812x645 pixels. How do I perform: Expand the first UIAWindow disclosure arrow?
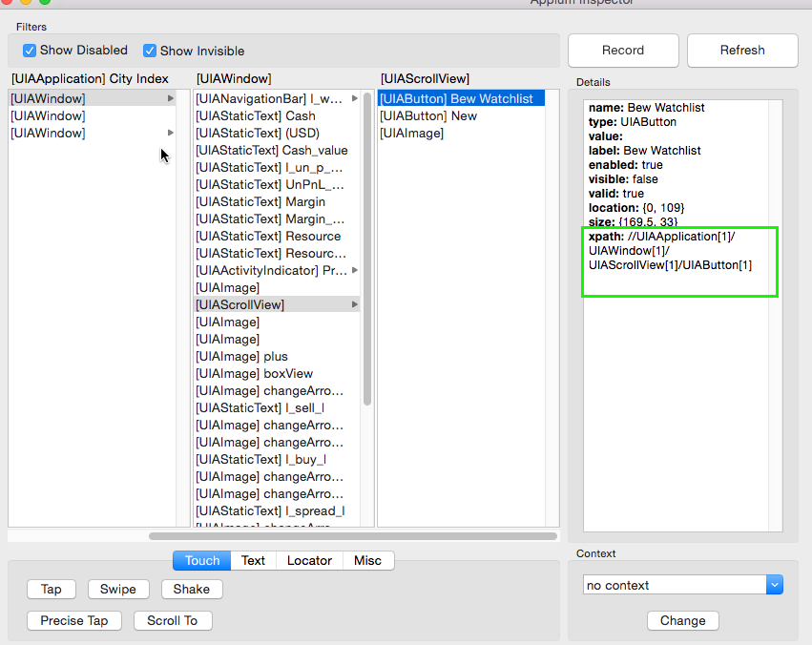point(171,98)
